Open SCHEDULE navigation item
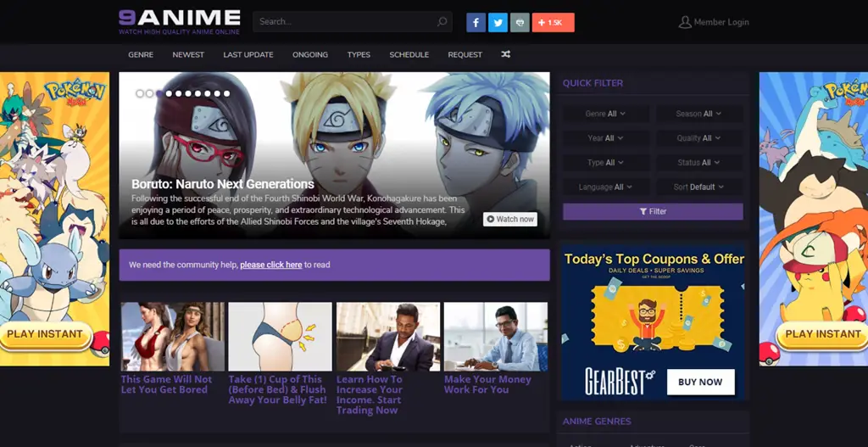Viewport: 868px width, 447px height. pyautogui.click(x=409, y=54)
